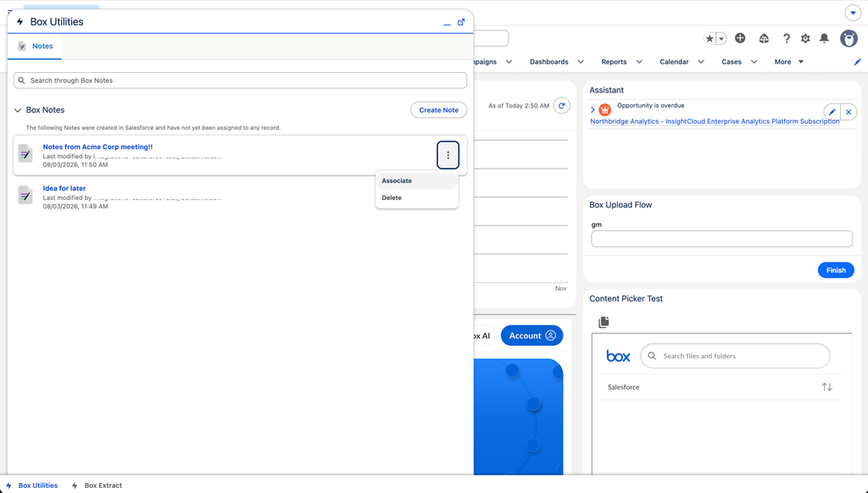
Task: Open the More navigation dropdown
Action: pos(789,62)
